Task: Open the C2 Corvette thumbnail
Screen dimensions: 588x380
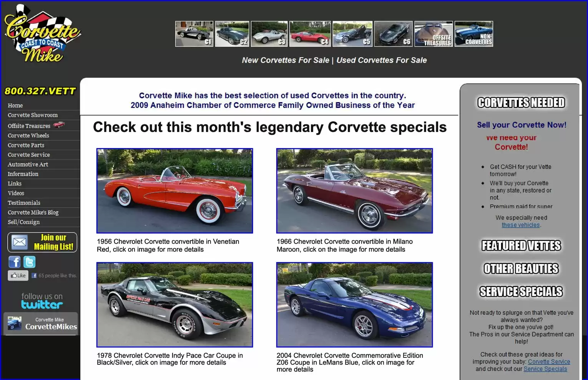Action: point(232,34)
